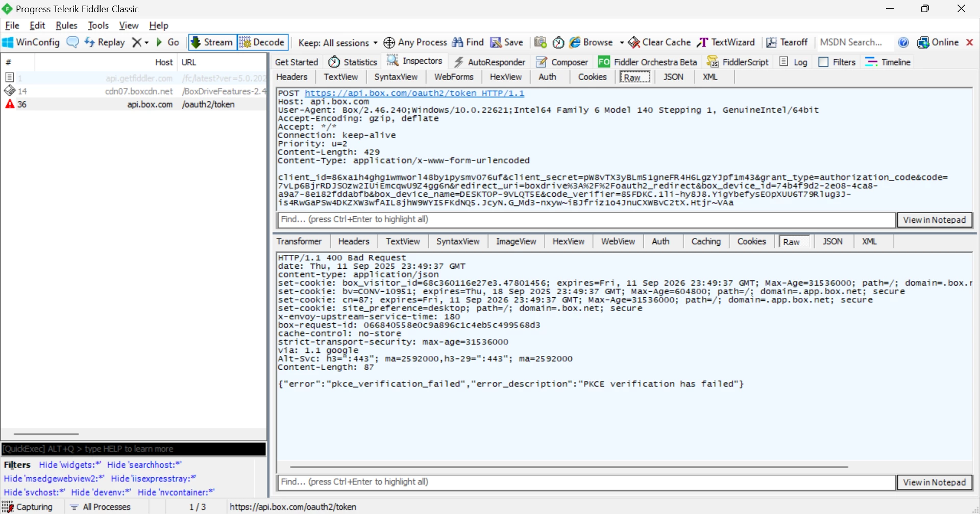Click View in Notepad for response
Screen dimensions: 980x514
pos(935,482)
